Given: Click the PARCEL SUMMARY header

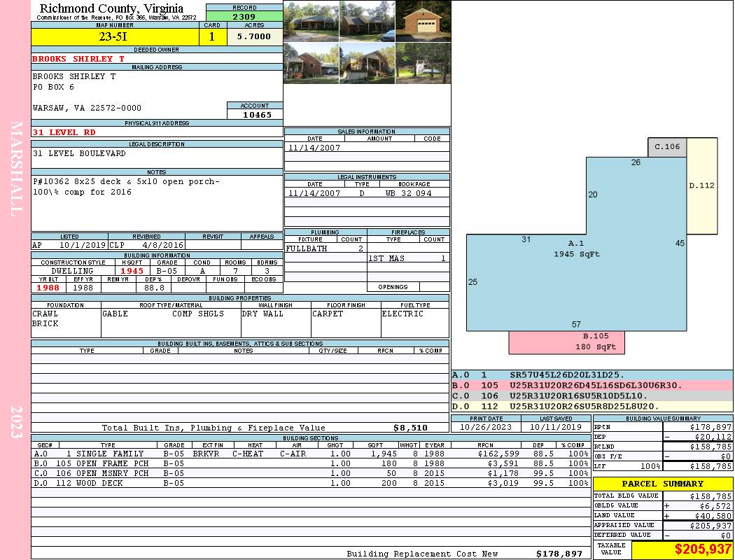Looking at the screenshot, I should tap(663, 484).
